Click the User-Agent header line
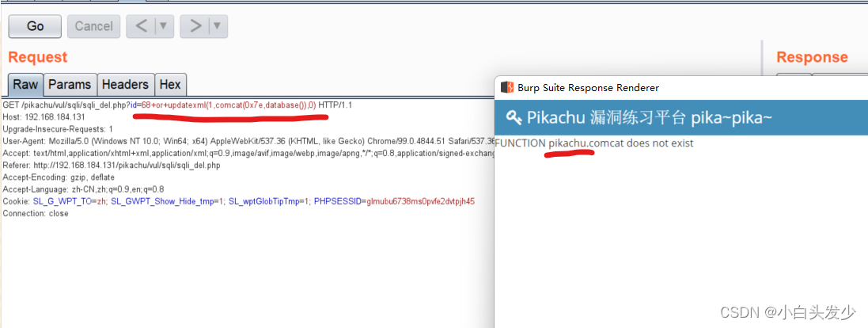 248,141
